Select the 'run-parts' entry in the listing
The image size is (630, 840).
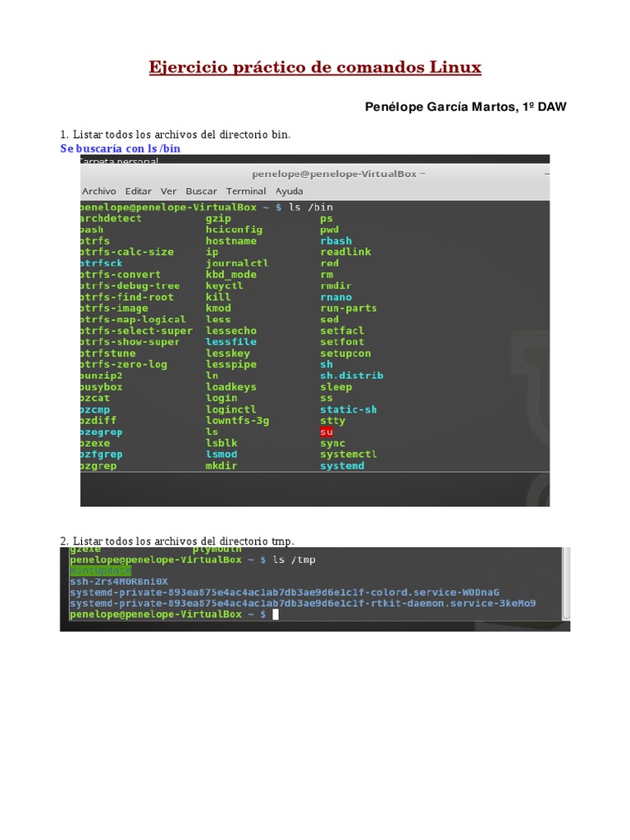(x=349, y=308)
